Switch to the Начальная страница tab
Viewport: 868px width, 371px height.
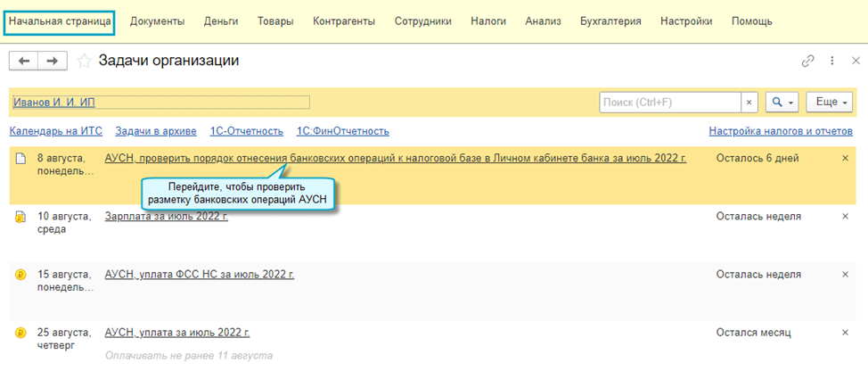coord(60,21)
